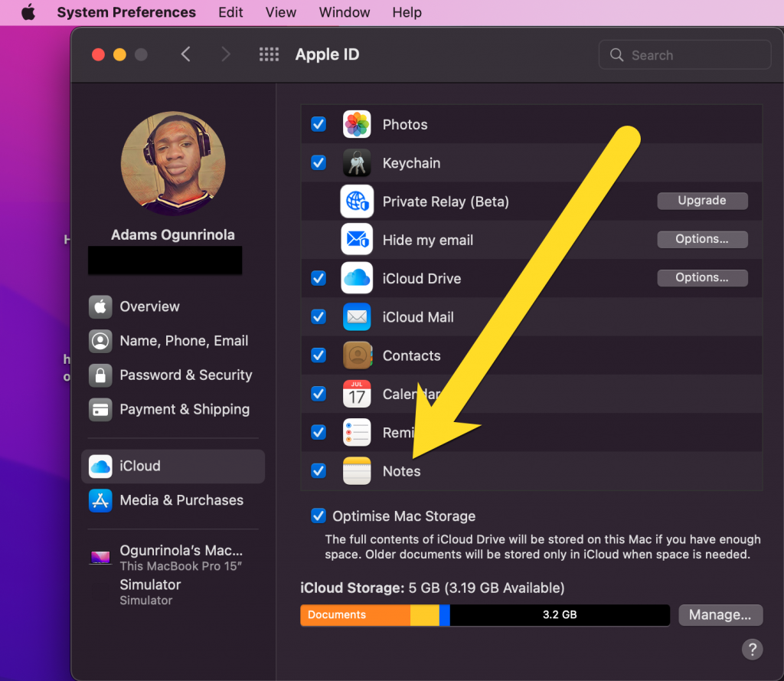
Task: Click the Photos app icon
Action: point(357,124)
